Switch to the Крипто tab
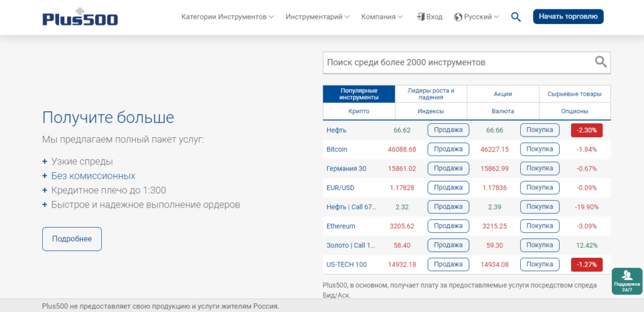Viewport: 644px width, 312px height. coord(359,111)
